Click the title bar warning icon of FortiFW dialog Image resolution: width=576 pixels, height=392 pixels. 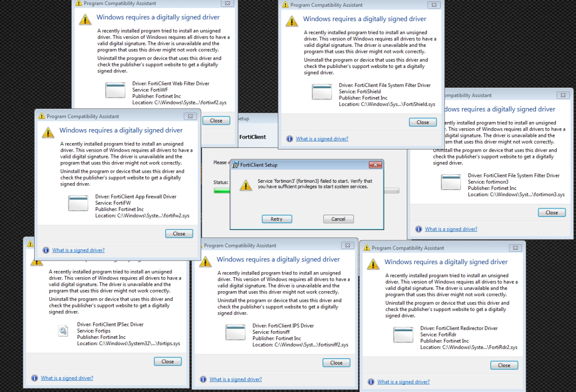pos(41,116)
